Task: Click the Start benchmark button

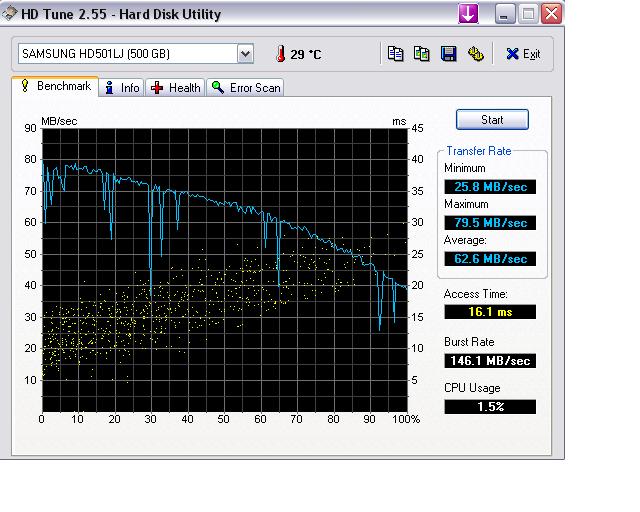Action: pos(492,120)
